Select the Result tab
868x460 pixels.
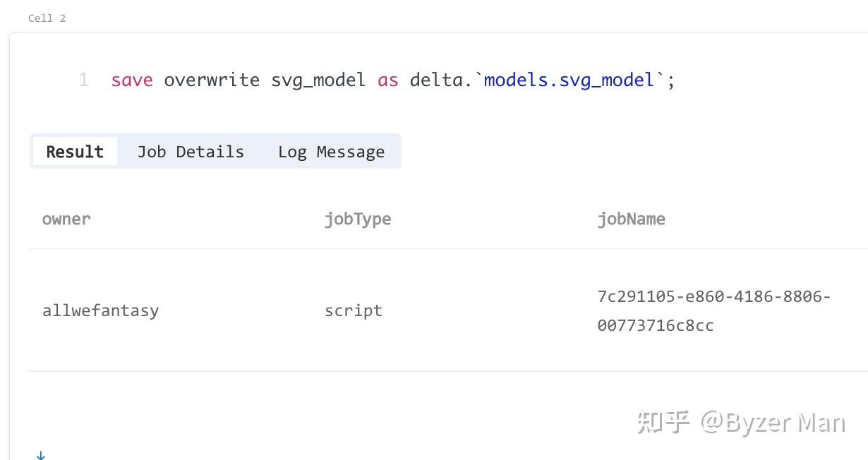click(x=75, y=151)
